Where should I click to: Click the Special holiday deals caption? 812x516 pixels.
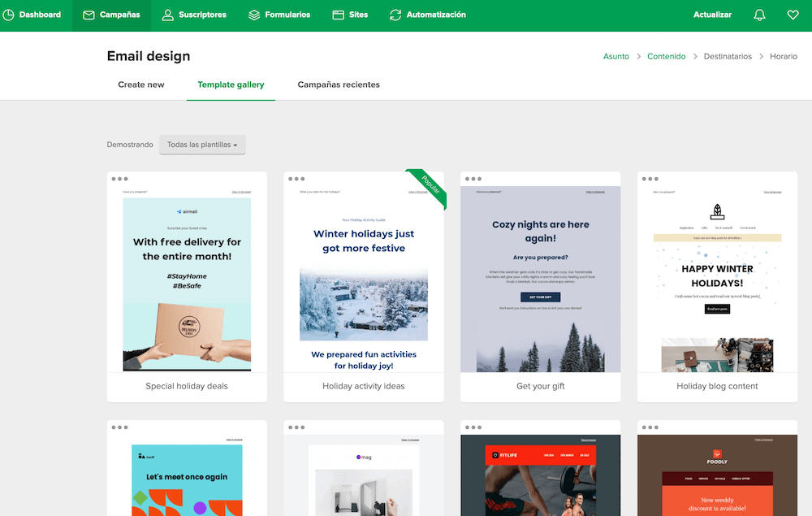[187, 386]
